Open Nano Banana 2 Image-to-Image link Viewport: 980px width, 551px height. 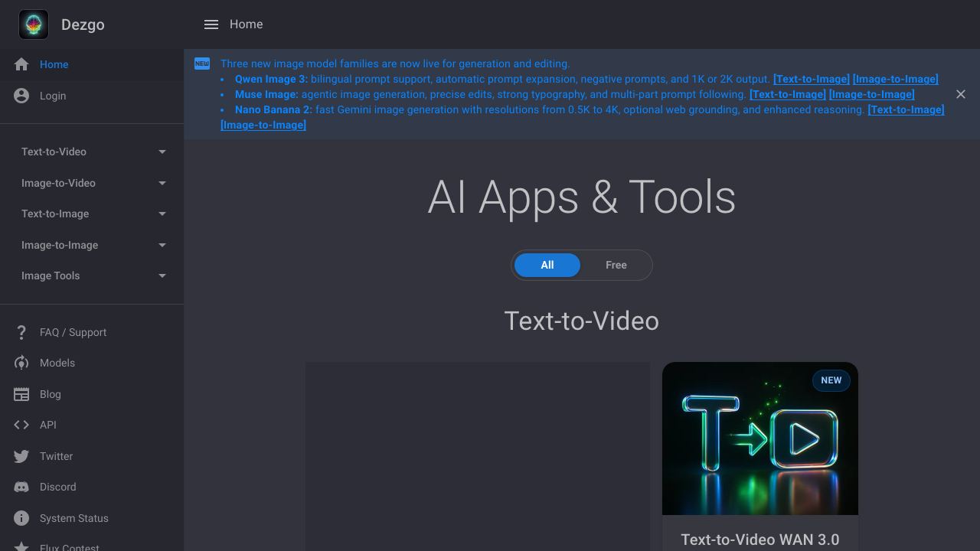[x=263, y=125]
